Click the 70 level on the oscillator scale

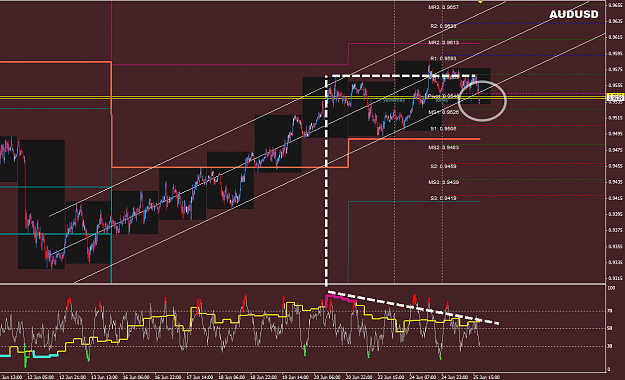coord(610,311)
